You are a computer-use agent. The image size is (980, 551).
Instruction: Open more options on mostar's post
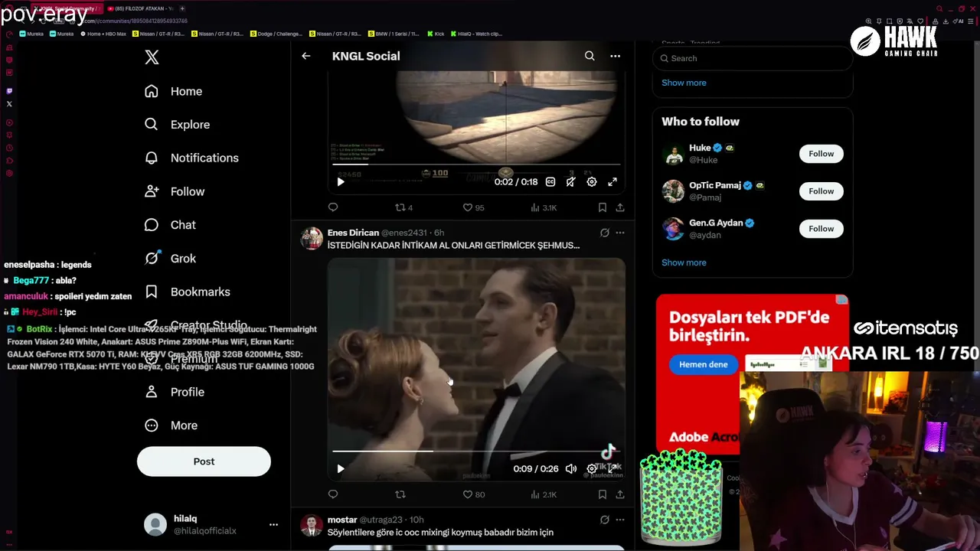click(620, 520)
